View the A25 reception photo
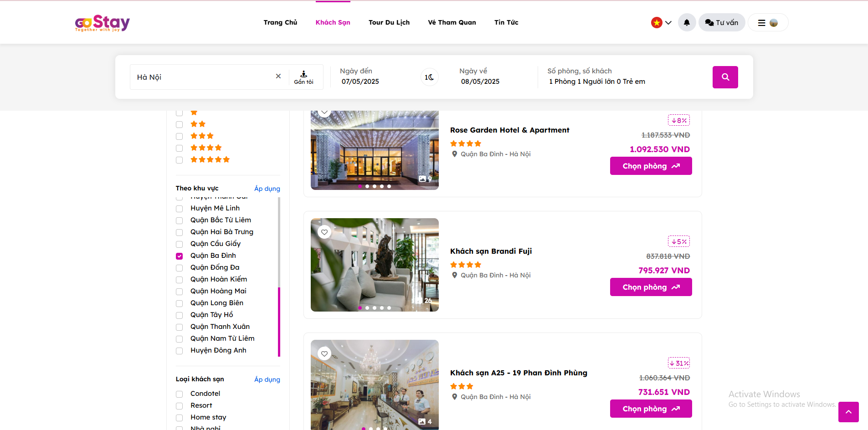Screen dimensions: 868x430 click(x=375, y=385)
